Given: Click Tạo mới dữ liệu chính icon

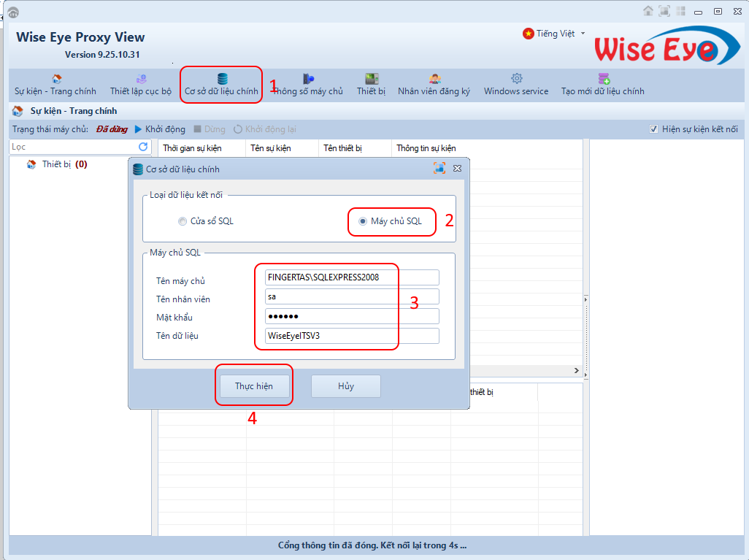Looking at the screenshot, I should pyautogui.click(x=604, y=79).
